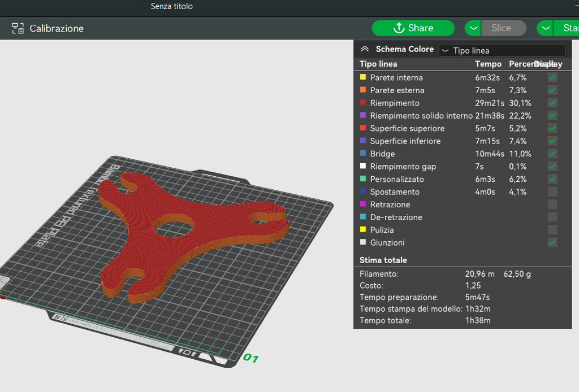The image size is (579, 392).
Task: Click the magenta Retrazione color swatch
Action: tap(363, 204)
